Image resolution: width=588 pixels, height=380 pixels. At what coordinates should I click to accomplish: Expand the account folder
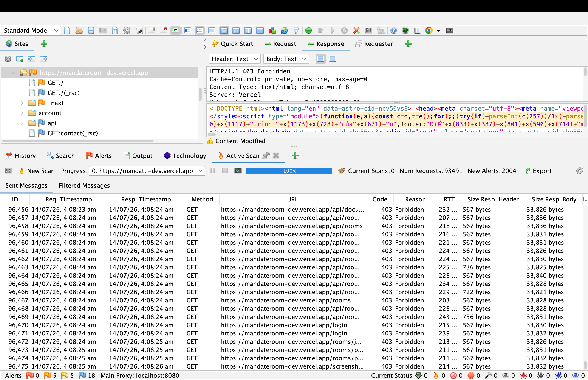[22, 113]
